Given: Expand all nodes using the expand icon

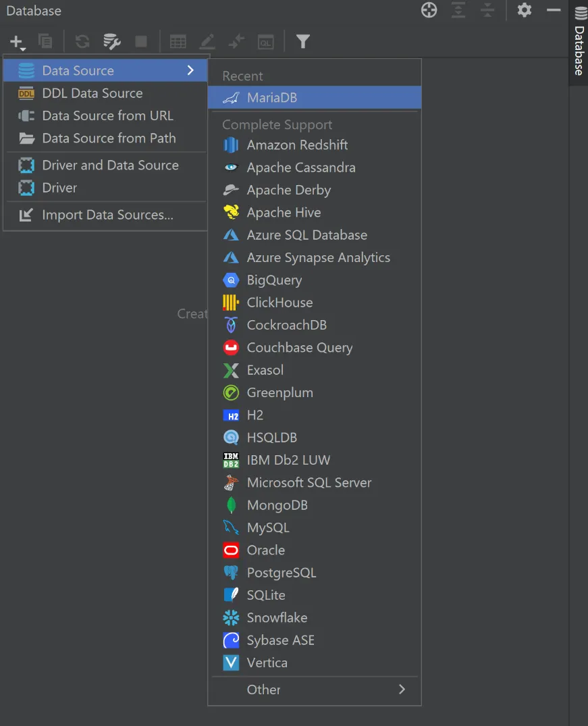Looking at the screenshot, I should point(458,11).
